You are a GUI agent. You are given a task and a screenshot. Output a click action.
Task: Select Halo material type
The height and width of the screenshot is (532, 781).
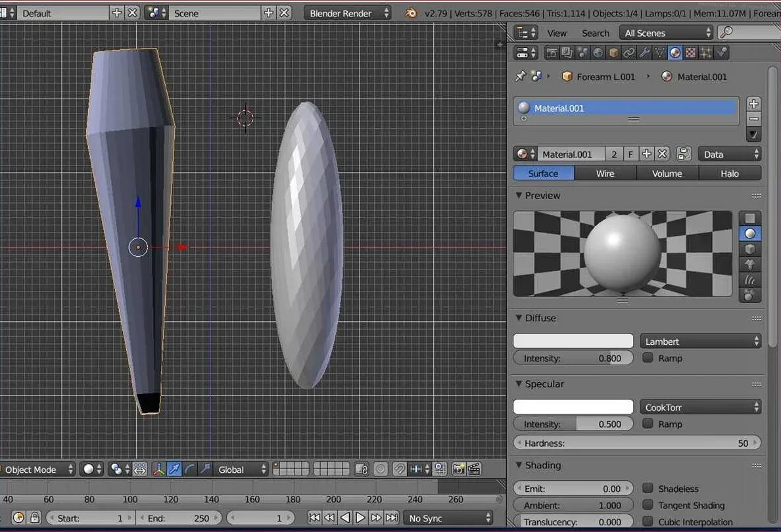[730, 173]
